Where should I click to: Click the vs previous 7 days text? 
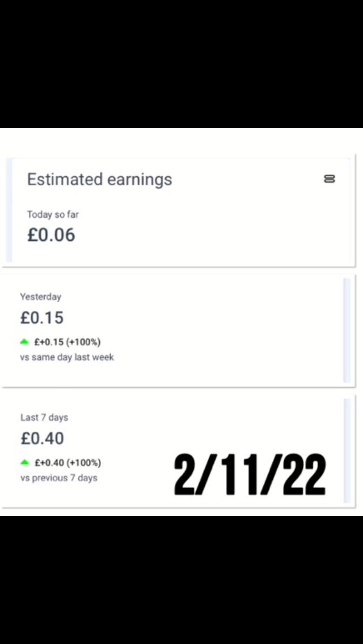pyautogui.click(x=58, y=478)
